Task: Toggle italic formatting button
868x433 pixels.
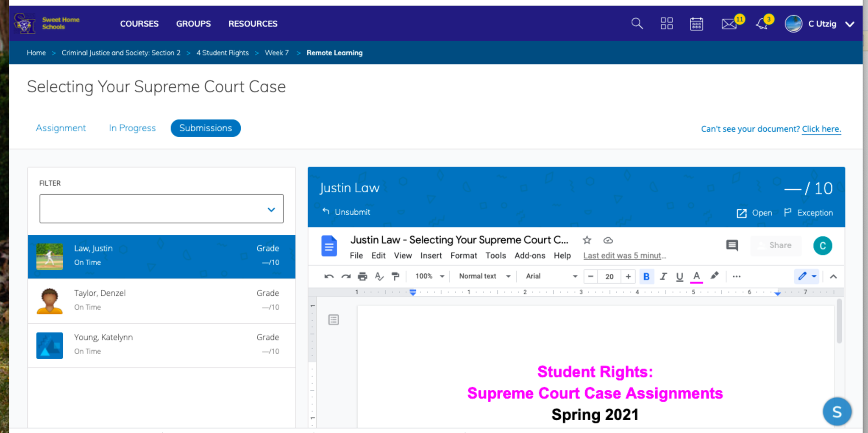Action: 663,277
